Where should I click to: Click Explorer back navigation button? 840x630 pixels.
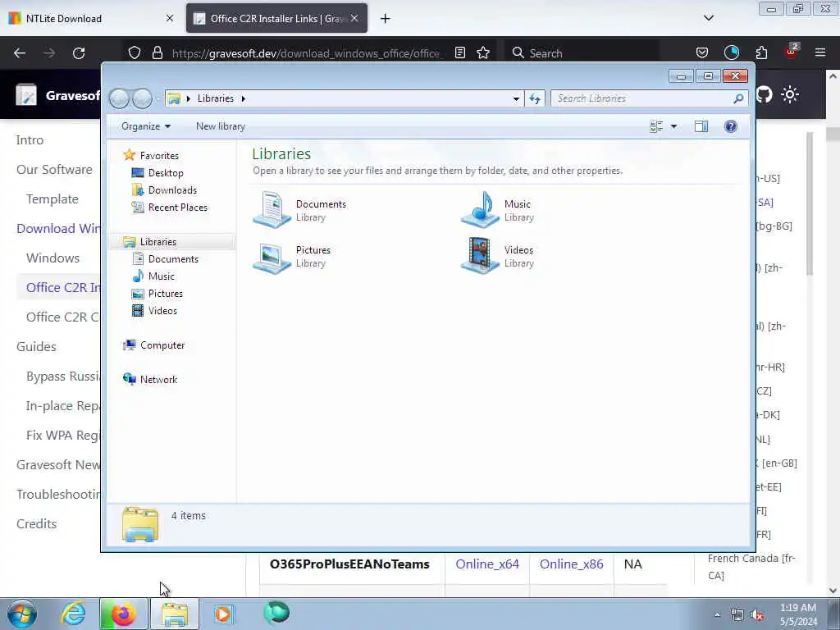click(x=120, y=98)
